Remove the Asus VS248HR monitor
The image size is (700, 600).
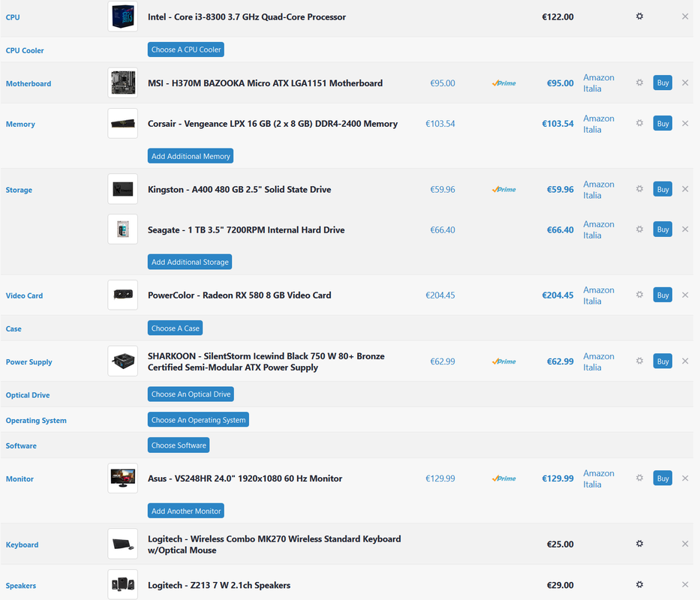685,478
